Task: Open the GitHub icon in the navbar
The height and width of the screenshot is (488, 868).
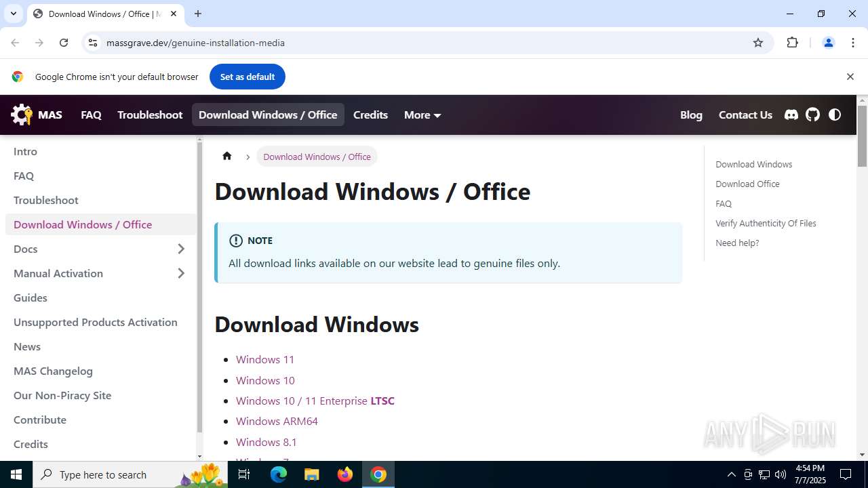Action: pyautogui.click(x=813, y=115)
